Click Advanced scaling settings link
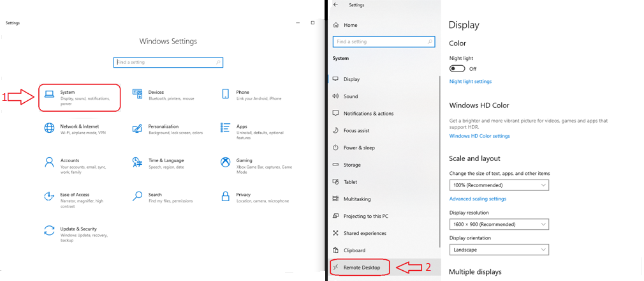Viewport: 644px width, 281px height. (478, 199)
